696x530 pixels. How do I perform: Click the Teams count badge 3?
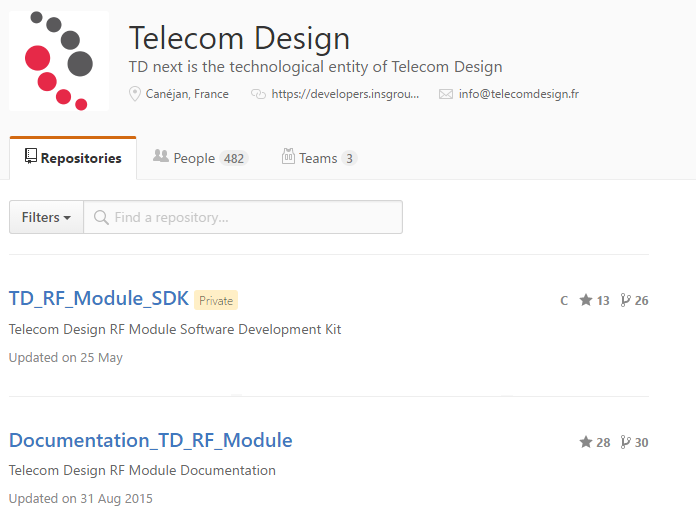[349, 158]
